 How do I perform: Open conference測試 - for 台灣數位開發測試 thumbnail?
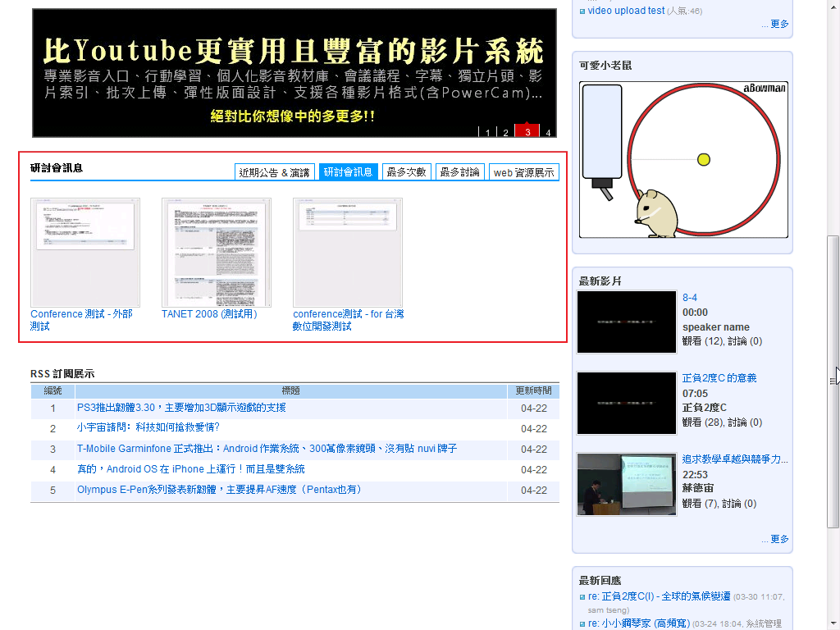pyautogui.click(x=347, y=252)
